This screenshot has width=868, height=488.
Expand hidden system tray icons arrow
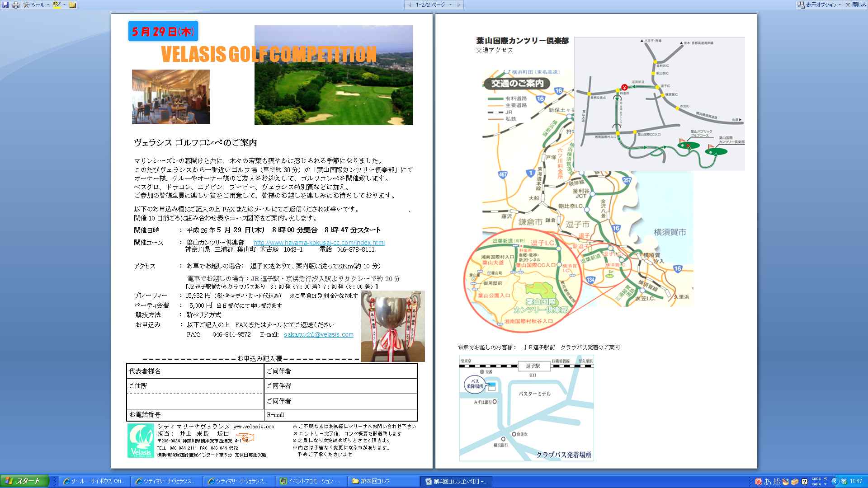(x=835, y=481)
